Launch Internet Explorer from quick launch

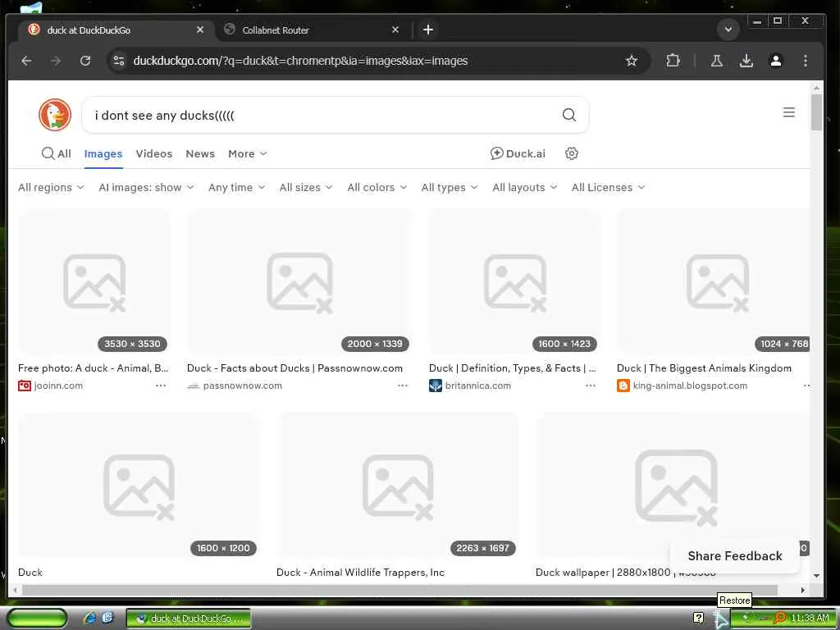click(x=89, y=619)
